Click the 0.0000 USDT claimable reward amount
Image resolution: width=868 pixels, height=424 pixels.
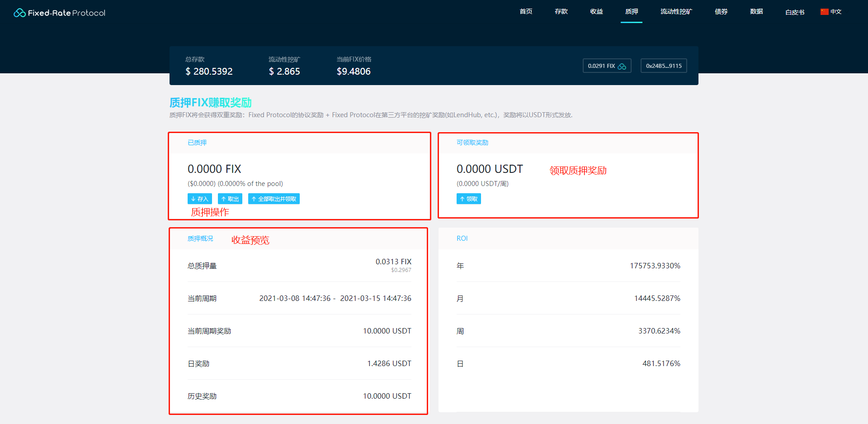[x=490, y=169]
